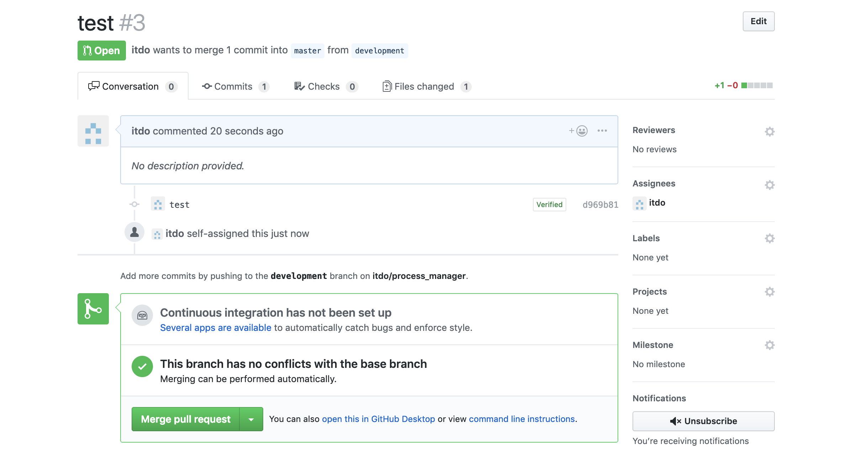Viewport: 868px width, 449px height.
Task: Click the green merge branch icon
Action: [93, 309]
